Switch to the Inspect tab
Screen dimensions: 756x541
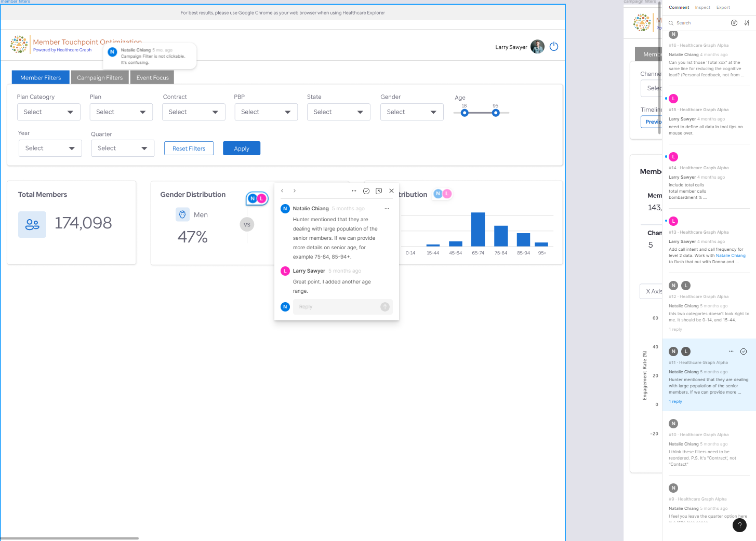tap(702, 7)
